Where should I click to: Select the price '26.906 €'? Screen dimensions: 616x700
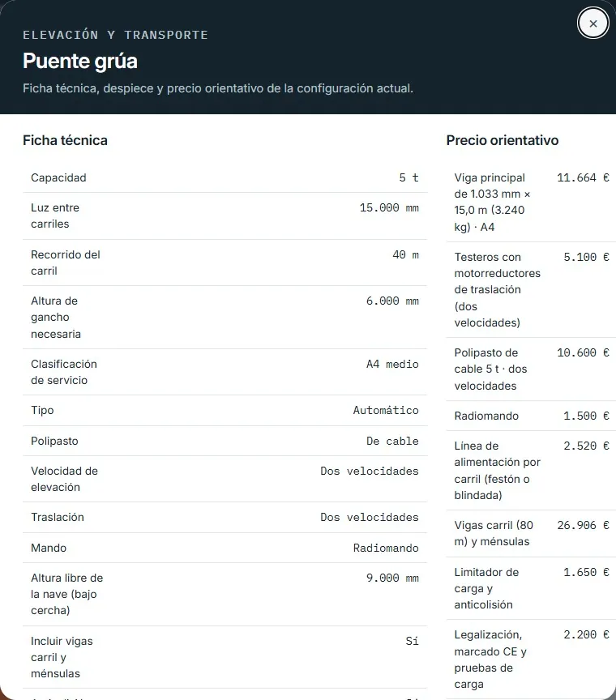pyautogui.click(x=583, y=525)
